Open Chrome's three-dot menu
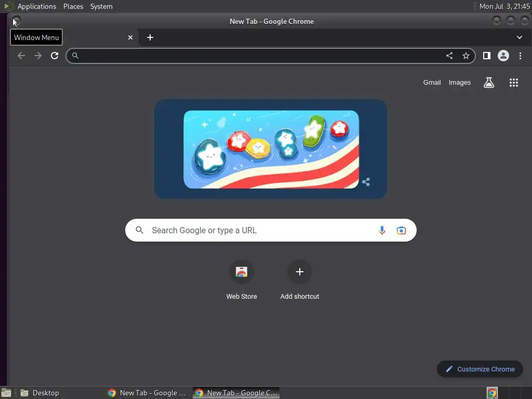Image resolution: width=532 pixels, height=399 pixels. click(x=520, y=56)
